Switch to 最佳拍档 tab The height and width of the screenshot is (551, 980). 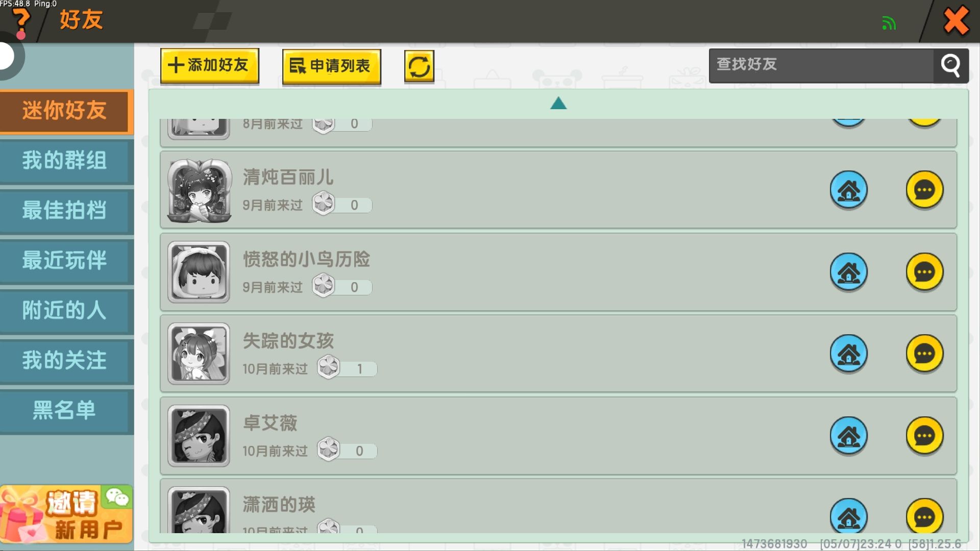(x=65, y=210)
